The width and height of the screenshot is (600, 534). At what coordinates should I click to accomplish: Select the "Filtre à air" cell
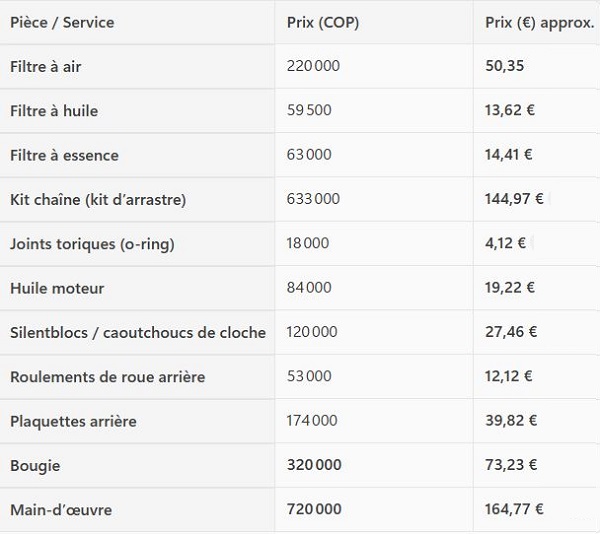(45, 67)
